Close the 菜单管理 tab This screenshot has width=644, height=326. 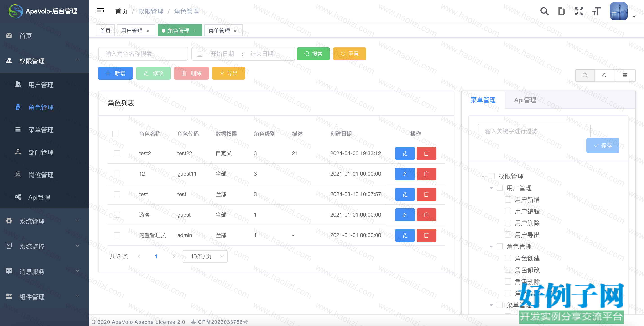[235, 31]
